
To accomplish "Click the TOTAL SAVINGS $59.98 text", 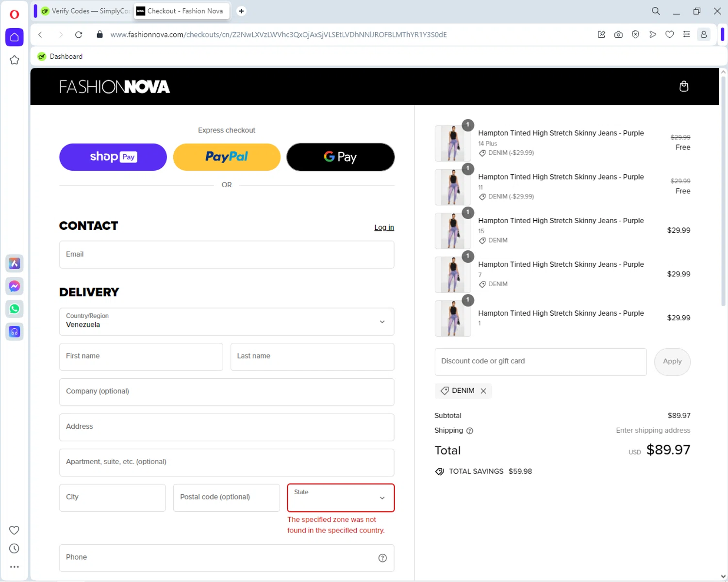I will coord(490,471).
